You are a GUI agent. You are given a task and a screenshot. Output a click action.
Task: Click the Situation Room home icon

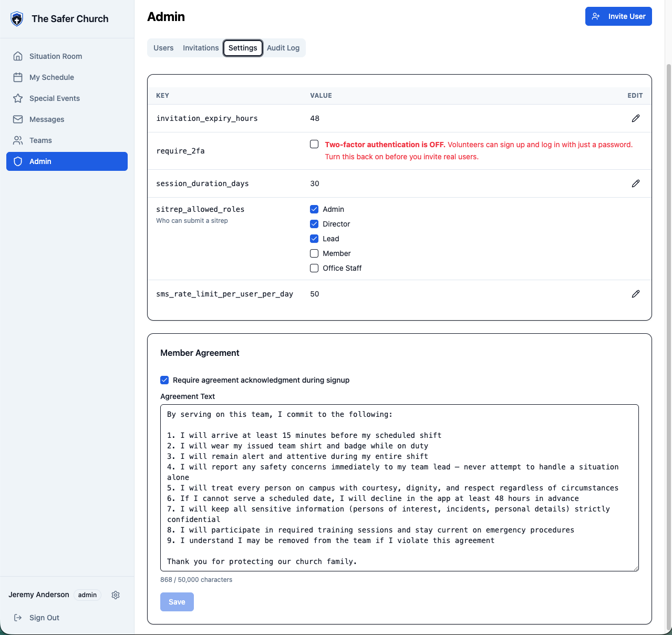(x=18, y=56)
